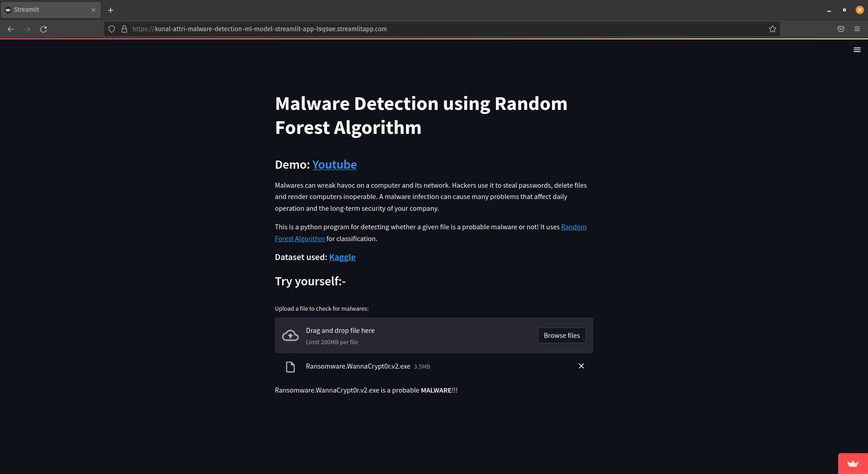Select the Streamlit tab
Viewport: 868px width, 474px height.
[x=45, y=10]
